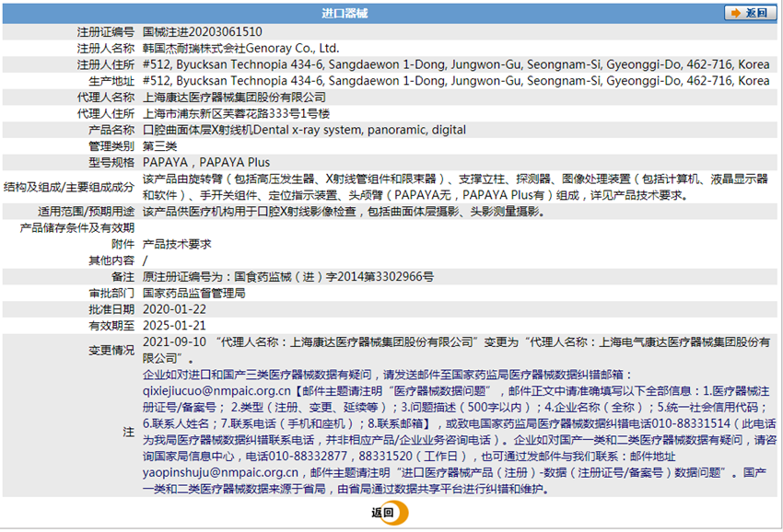
Task: Click the 其他内容 label
Action: pyautogui.click(x=111, y=260)
